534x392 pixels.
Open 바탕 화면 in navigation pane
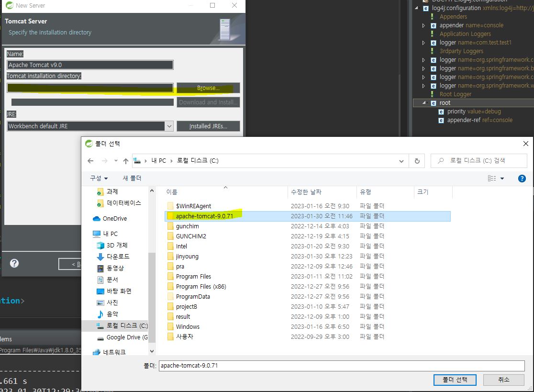(x=119, y=291)
